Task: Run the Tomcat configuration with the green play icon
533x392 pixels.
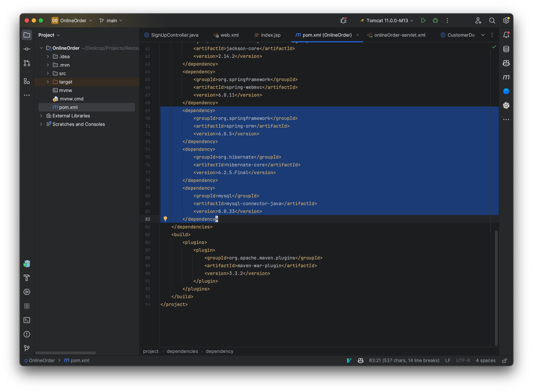Action: [x=423, y=20]
